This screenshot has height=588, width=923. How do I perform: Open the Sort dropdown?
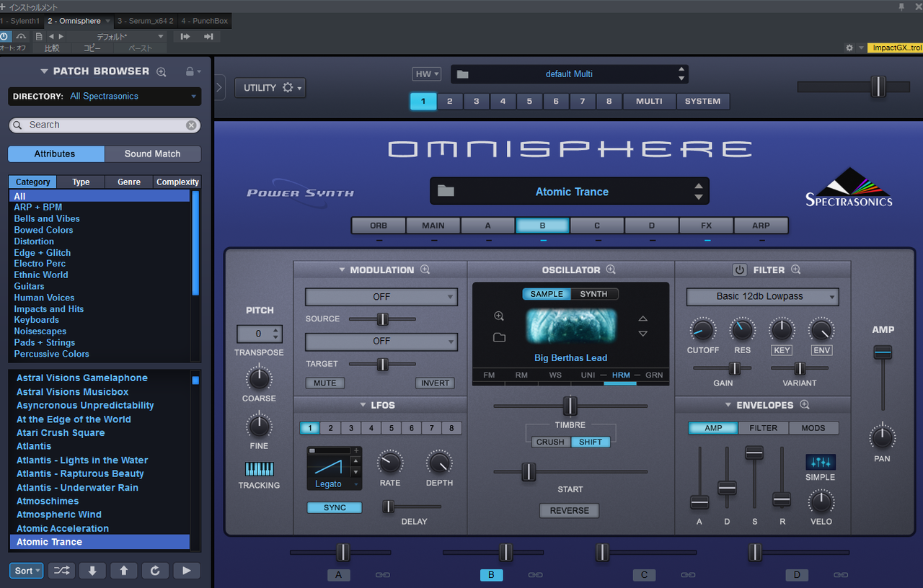pos(27,571)
